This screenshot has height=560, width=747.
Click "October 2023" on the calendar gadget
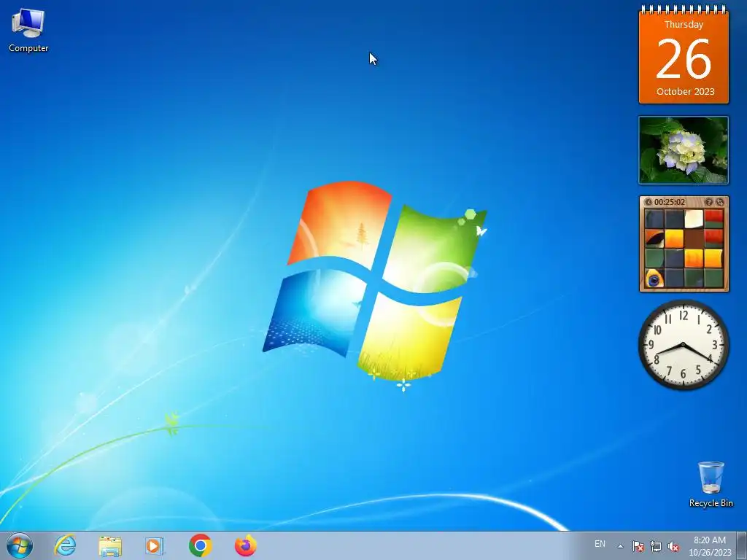(685, 91)
